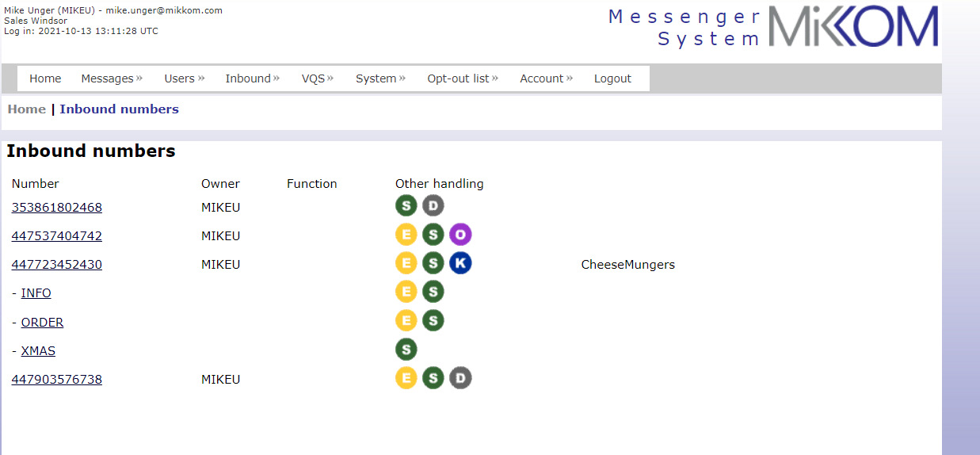Open inbound number 447723452430
This screenshot has width=980, height=455.
pyautogui.click(x=56, y=265)
